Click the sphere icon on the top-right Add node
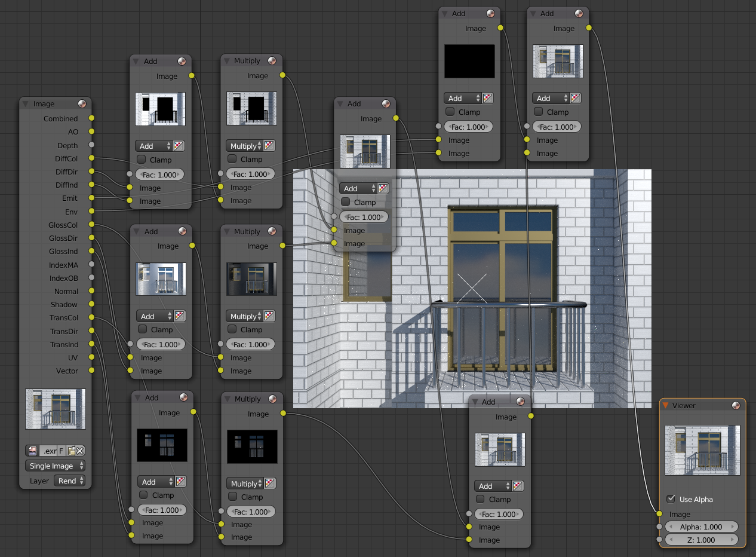The image size is (756, 557). pyautogui.click(x=577, y=13)
